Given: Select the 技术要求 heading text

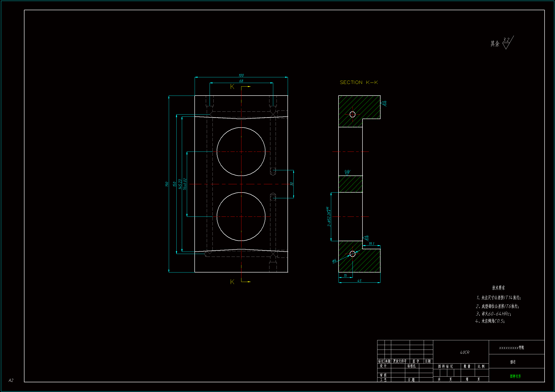Looking at the screenshot, I should point(499,288).
